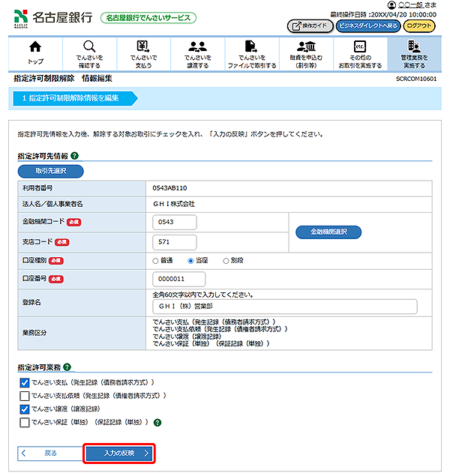Open でんさいをファイルで取引する menu
Screen dimensions: 450x476
coord(252,53)
